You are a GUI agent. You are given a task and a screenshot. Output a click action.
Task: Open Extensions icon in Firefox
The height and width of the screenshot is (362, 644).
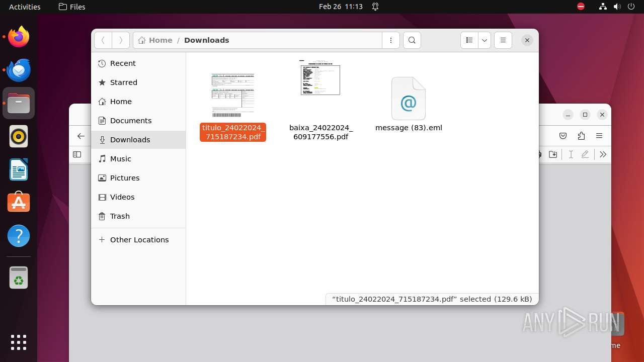[581, 136]
